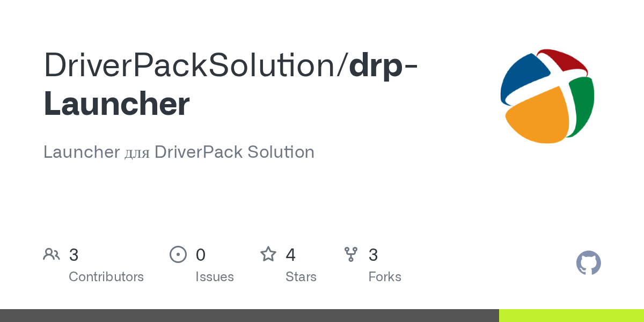Click the stars count number 4
This screenshot has height=322, width=644.
point(290,254)
